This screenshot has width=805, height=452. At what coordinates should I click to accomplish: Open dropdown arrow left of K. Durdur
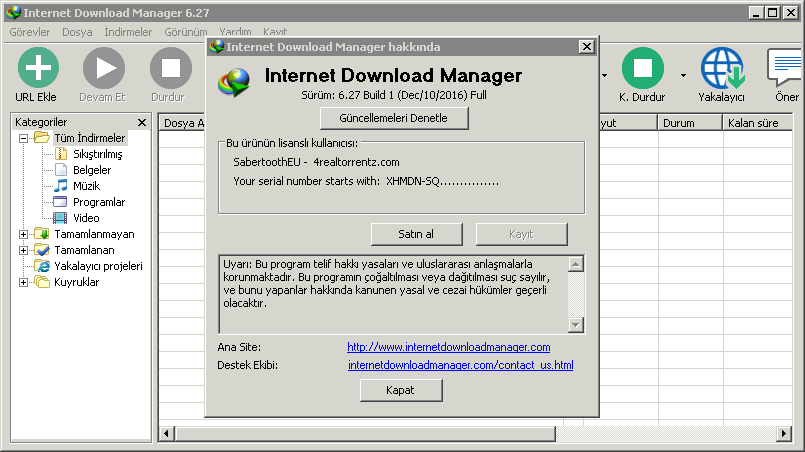pos(605,76)
